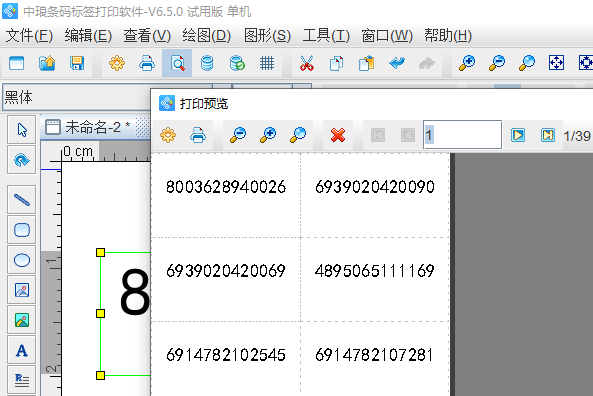Image resolution: width=593 pixels, height=396 pixels.
Task: Toggle the print preview magnifier page icon
Action: pyautogui.click(x=177, y=63)
